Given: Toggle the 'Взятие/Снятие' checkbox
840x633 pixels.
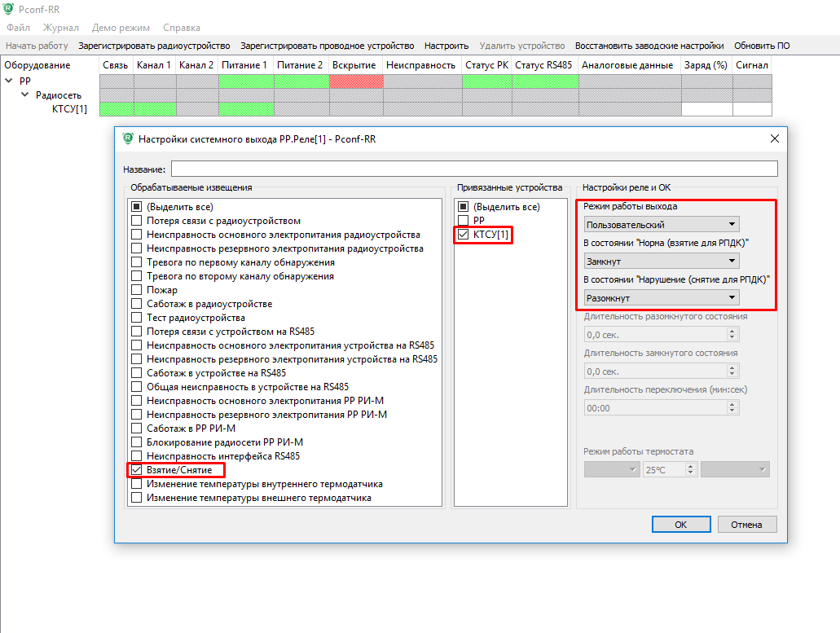Looking at the screenshot, I should 137,471.
